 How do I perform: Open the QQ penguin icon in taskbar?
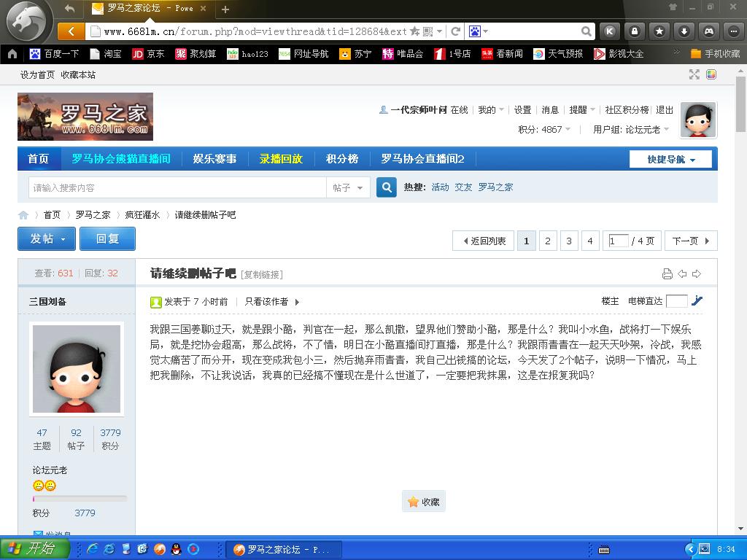[176, 549]
